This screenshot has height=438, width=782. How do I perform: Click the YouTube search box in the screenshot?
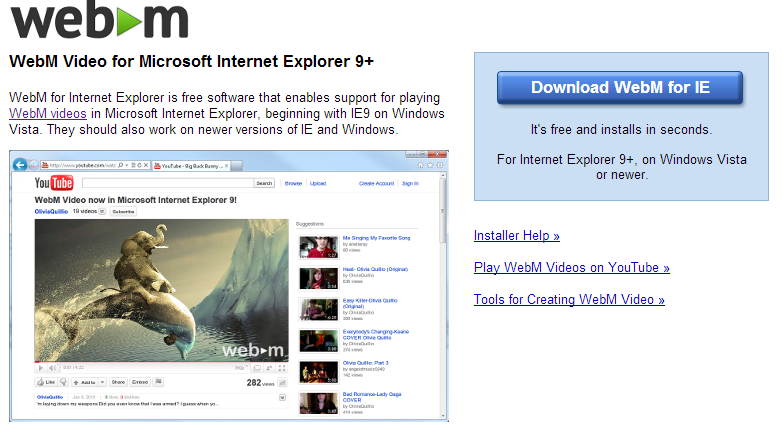[168, 183]
